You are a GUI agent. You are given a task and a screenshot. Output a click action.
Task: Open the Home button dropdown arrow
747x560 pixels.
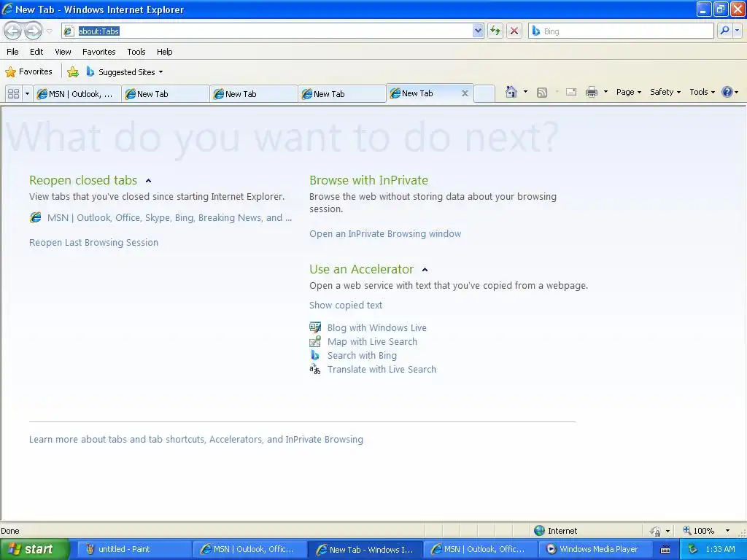click(525, 92)
